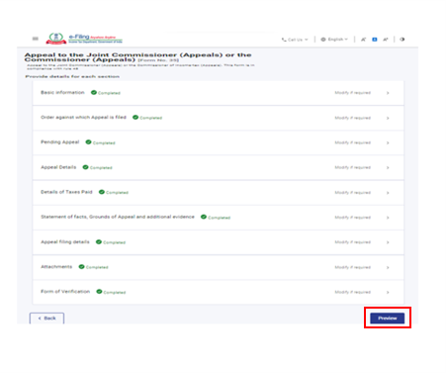Expand Attachments via its chevron
Viewport: 446px width, 373px height.
coord(388,267)
